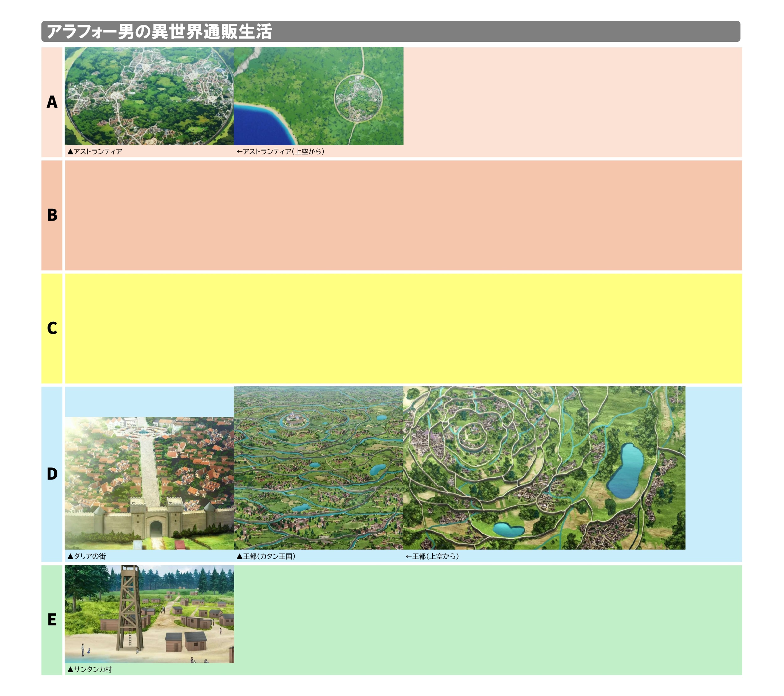
Task: Open the ダリアの街 gate image
Action: pos(149,483)
